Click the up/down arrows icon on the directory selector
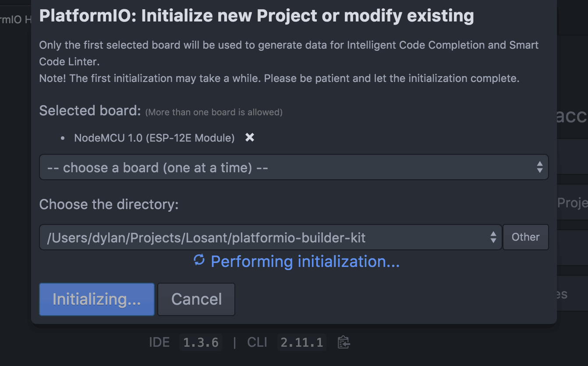Viewport: 588px width, 366px height. (493, 237)
